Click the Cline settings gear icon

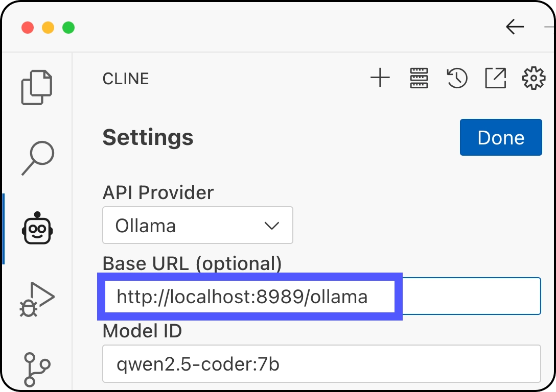(534, 78)
